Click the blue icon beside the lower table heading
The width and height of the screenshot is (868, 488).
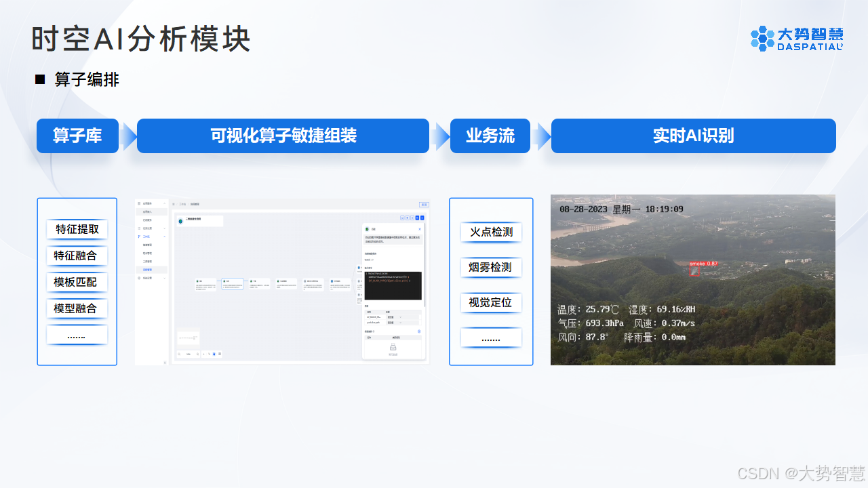coord(419,331)
